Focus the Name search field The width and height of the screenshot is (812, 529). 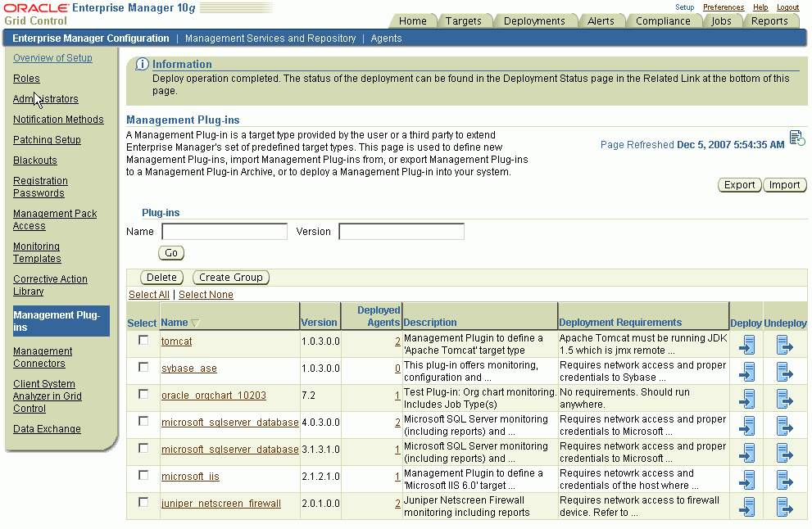(225, 232)
